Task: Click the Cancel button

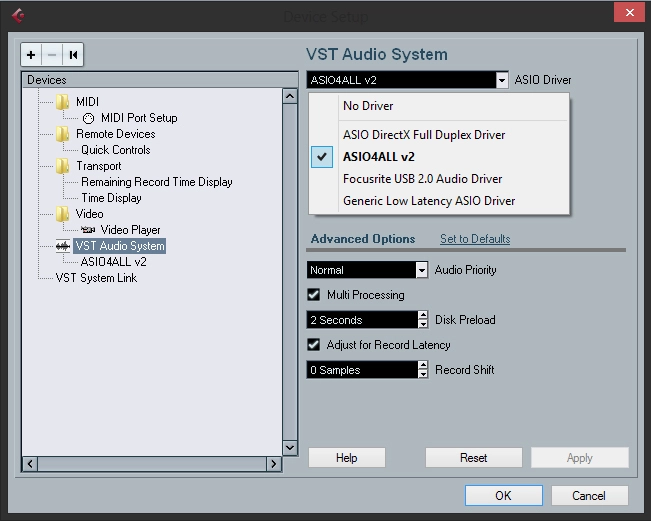Action: (x=589, y=496)
